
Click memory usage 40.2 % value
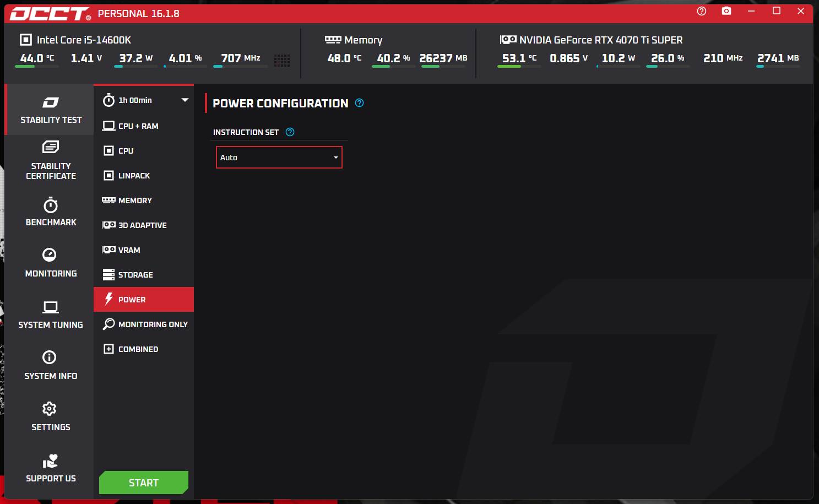click(x=394, y=58)
